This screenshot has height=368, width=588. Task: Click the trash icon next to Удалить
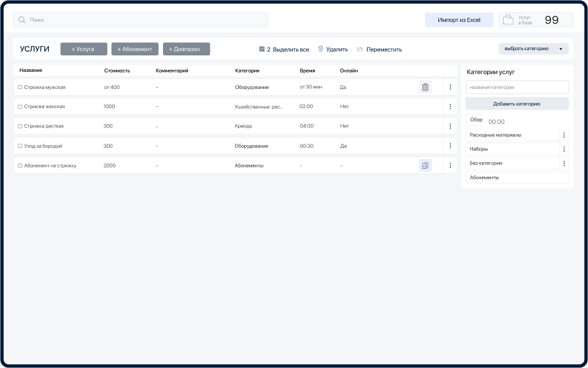pyautogui.click(x=321, y=49)
